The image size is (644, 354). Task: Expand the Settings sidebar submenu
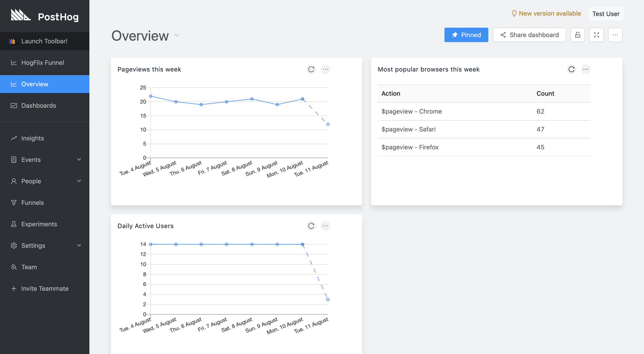(79, 245)
